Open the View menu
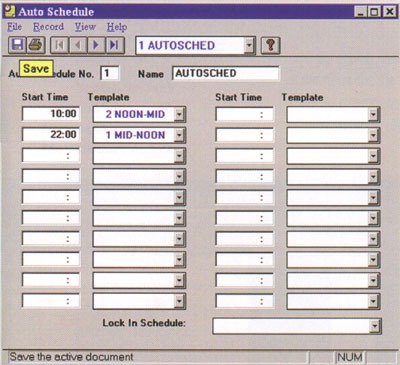This screenshot has width=400, height=365. tap(85, 27)
